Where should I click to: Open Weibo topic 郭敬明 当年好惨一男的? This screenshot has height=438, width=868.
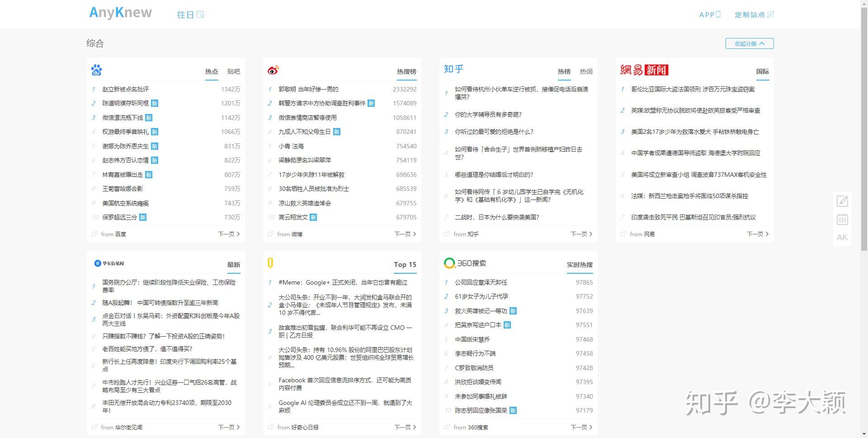(308, 89)
